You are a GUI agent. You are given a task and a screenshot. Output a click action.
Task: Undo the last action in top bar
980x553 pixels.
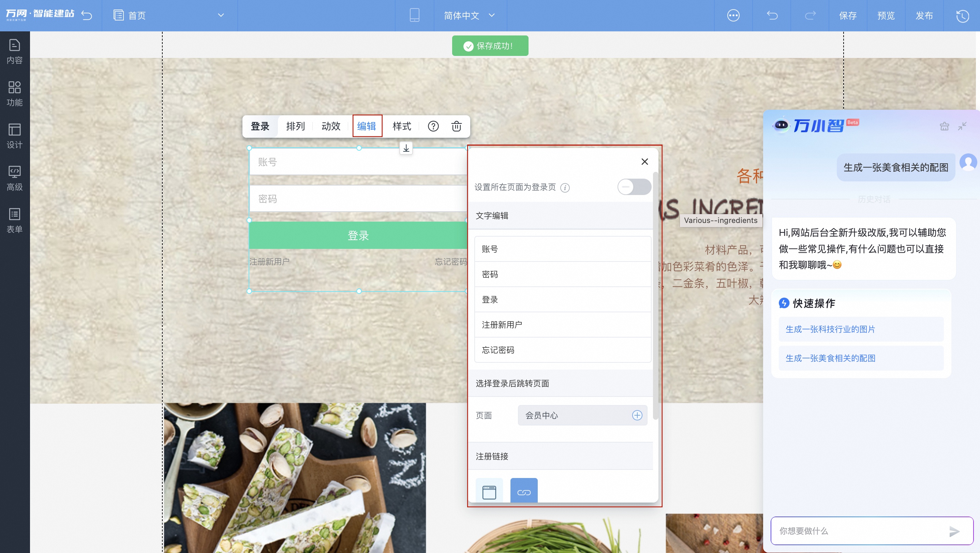(772, 15)
